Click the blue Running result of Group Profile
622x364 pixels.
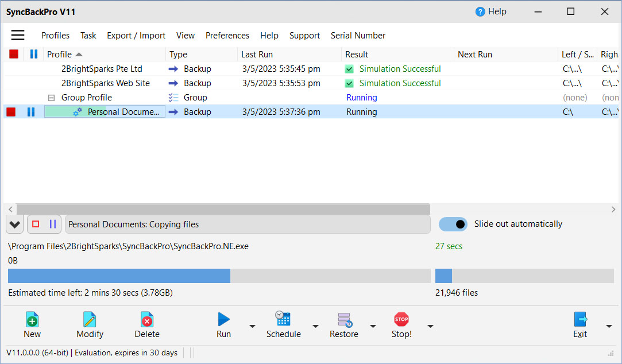point(361,98)
